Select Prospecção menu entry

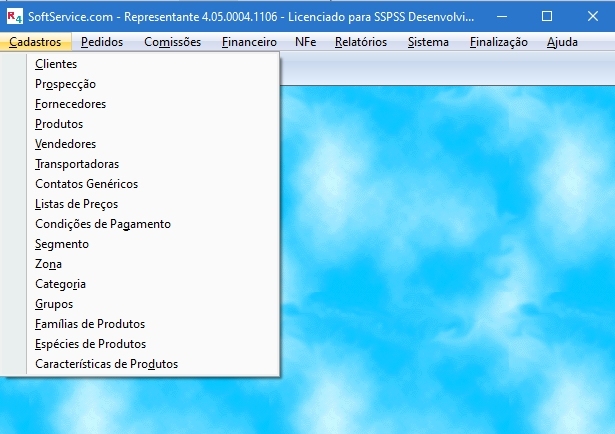[x=65, y=84]
